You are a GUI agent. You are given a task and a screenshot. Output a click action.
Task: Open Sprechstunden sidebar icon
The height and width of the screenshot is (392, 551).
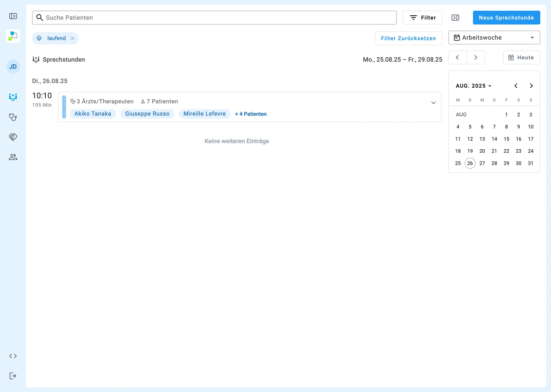pyautogui.click(x=13, y=97)
